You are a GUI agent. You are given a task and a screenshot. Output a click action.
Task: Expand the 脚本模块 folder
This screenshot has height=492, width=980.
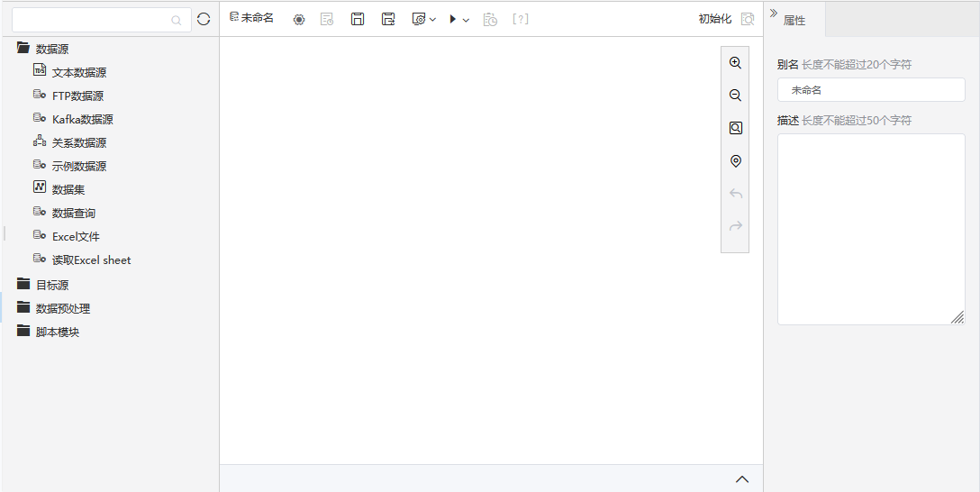(23, 331)
